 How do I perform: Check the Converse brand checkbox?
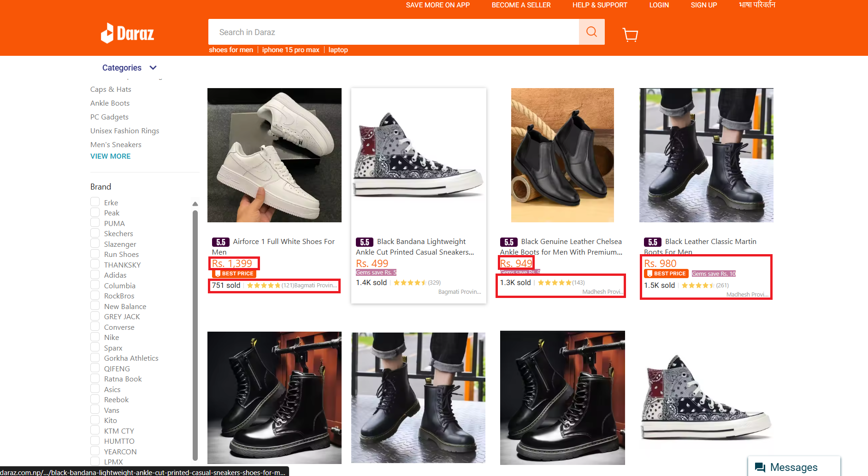[95, 327]
